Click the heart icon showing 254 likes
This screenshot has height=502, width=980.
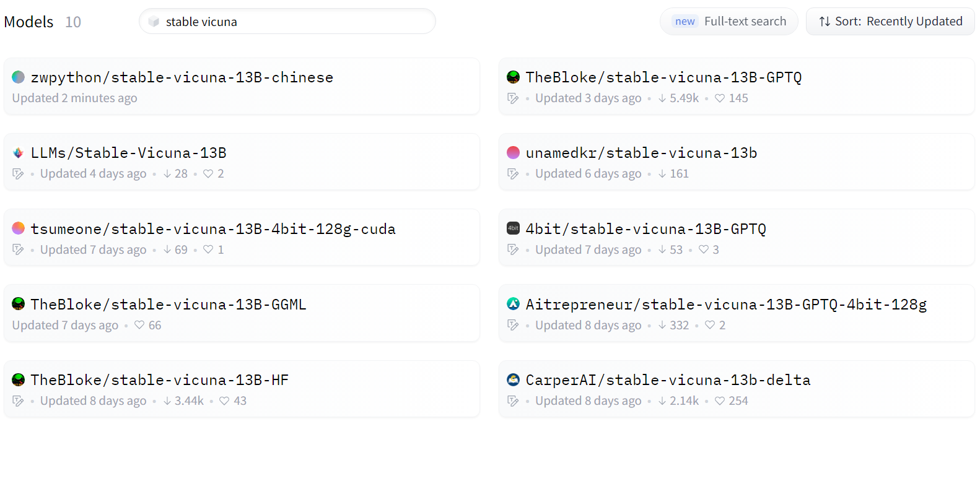pos(720,401)
